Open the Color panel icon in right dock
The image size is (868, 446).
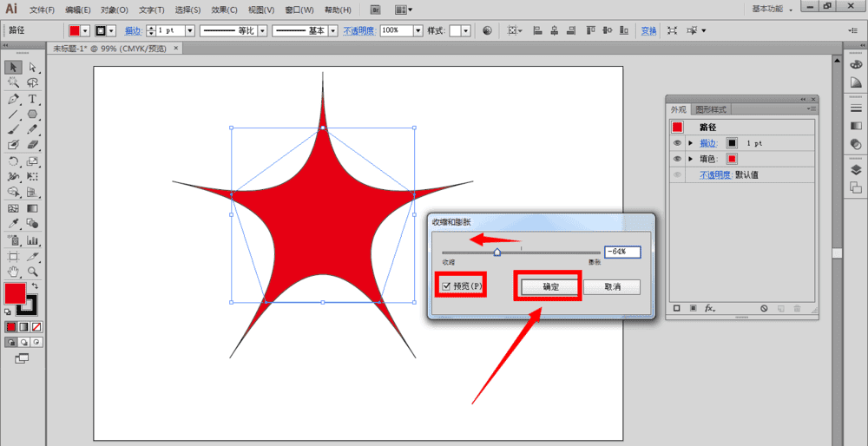(x=855, y=65)
